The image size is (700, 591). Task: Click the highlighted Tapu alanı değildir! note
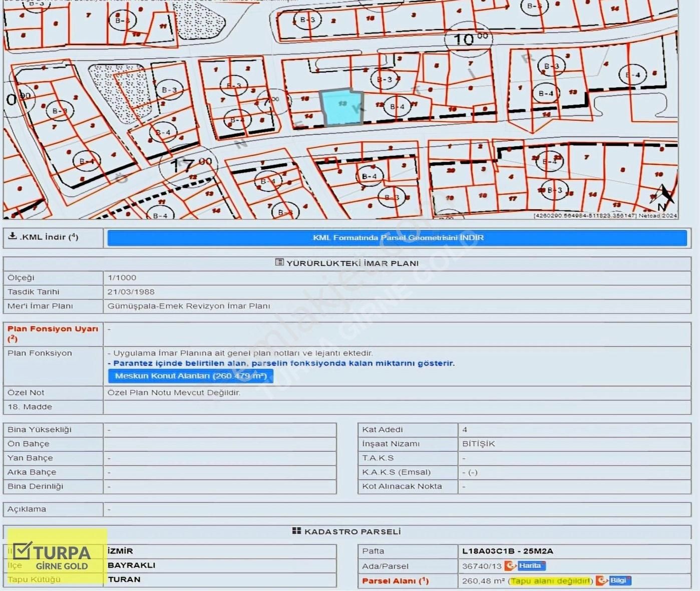tap(550, 581)
